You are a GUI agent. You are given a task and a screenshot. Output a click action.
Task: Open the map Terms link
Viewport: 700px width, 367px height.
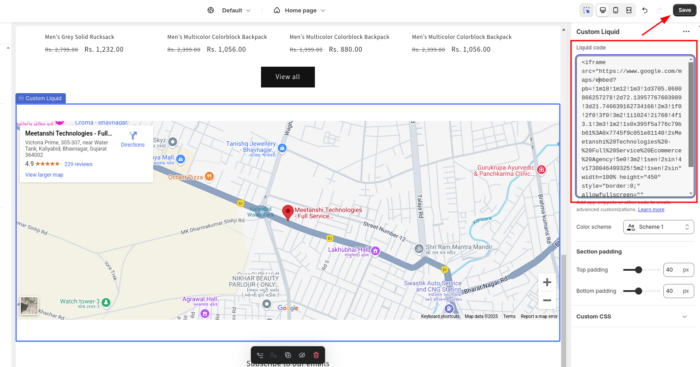pyautogui.click(x=509, y=317)
